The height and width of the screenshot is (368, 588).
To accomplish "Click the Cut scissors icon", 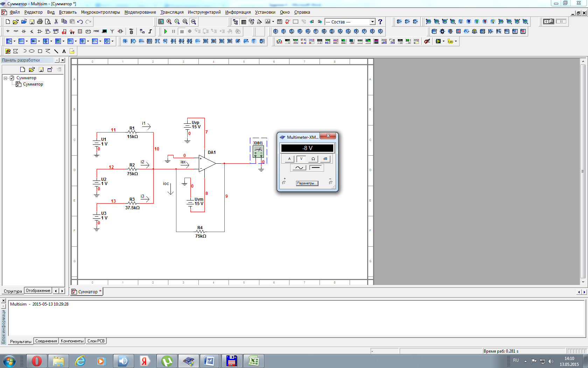I will (56, 22).
